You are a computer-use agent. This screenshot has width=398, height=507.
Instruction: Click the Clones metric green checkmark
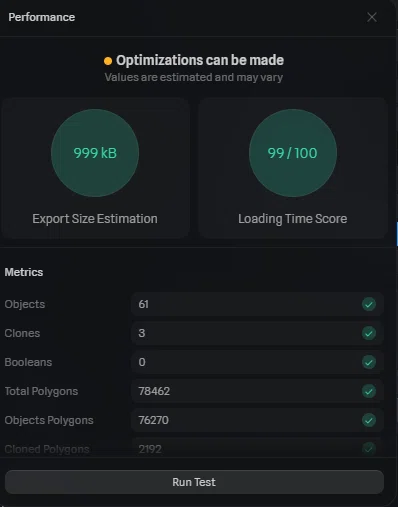point(369,333)
